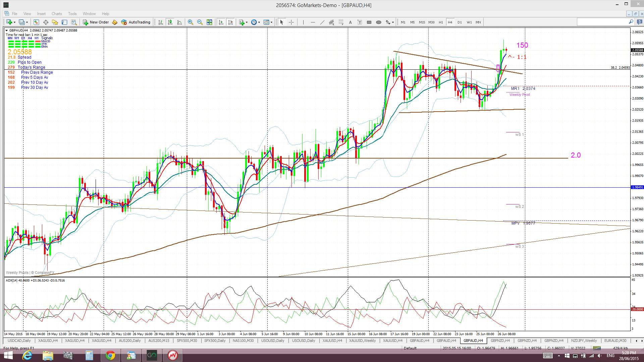Click the search input field
This screenshot has height=362, width=644.
(x=602, y=22)
